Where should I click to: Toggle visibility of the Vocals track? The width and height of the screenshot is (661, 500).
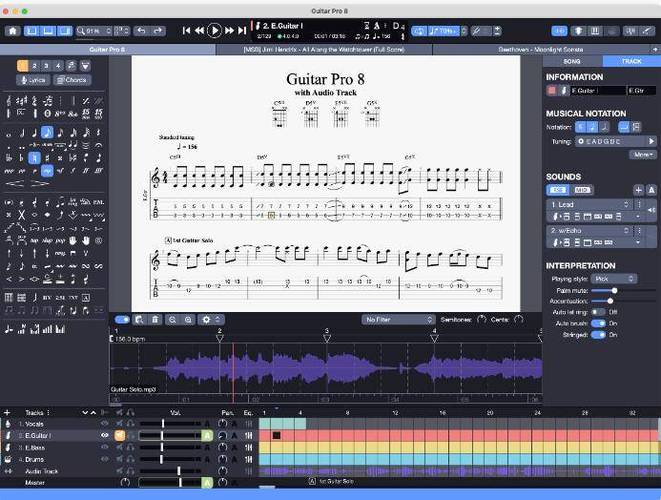tap(104, 424)
